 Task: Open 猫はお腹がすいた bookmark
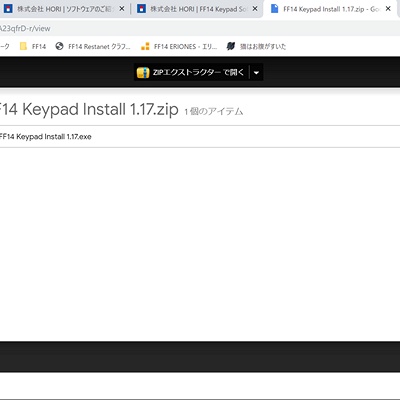click(x=256, y=46)
